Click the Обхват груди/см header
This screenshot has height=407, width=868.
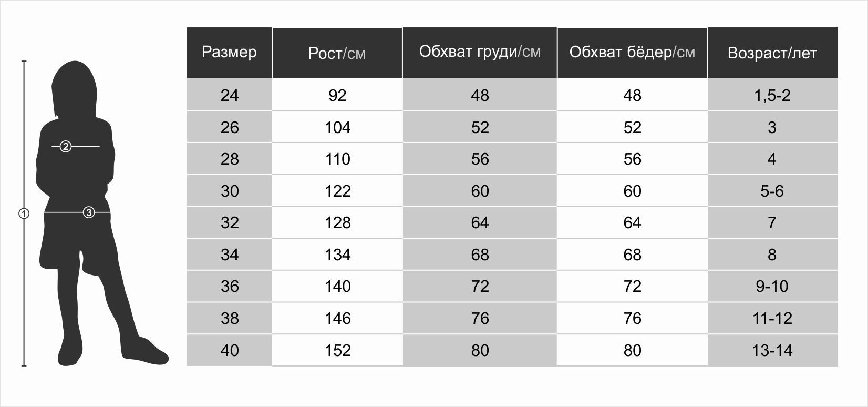pos(480,53)
